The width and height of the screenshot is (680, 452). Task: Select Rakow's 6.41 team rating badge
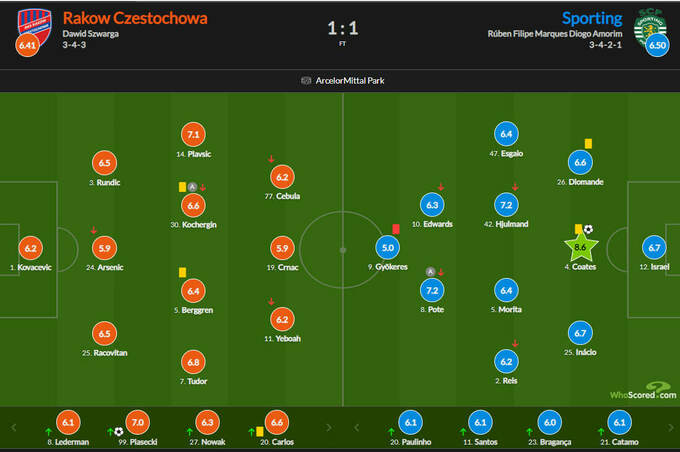[28, 46]
